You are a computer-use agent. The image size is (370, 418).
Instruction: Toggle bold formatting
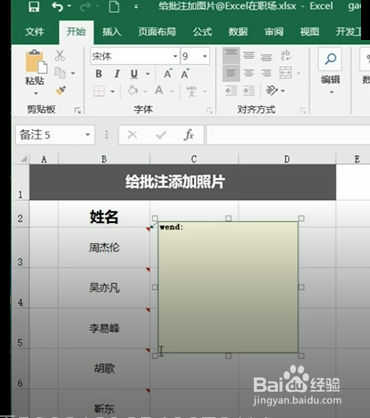tap(99, 74)
